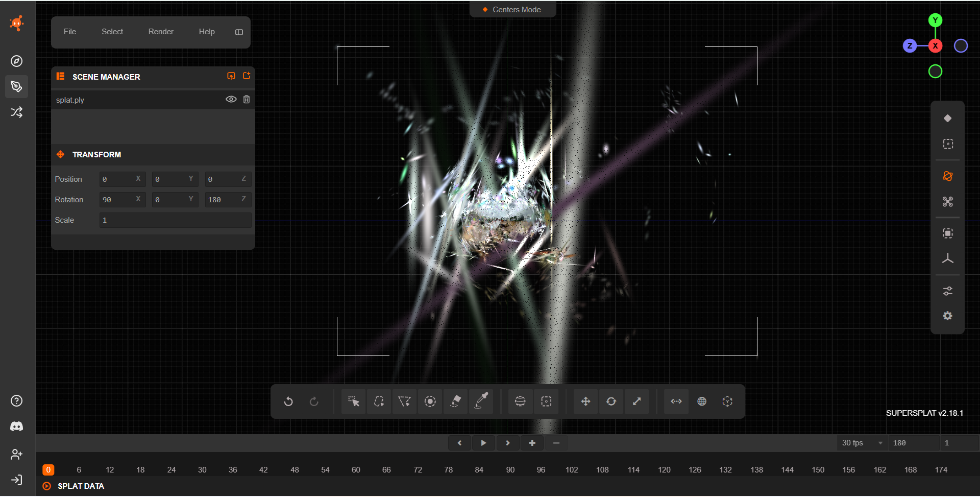Open the Discord link icon
The height and width of the screenshot is (497, 980).
pyautogui.click(x=17, y=427)
